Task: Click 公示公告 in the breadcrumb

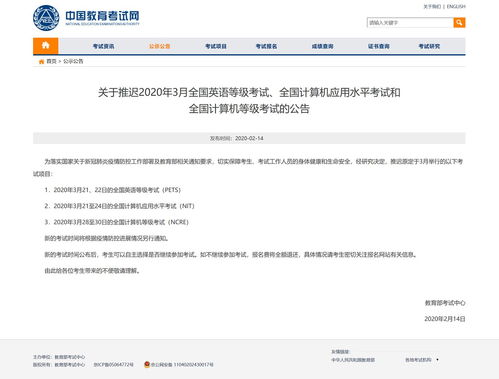Action: point(73,61)
